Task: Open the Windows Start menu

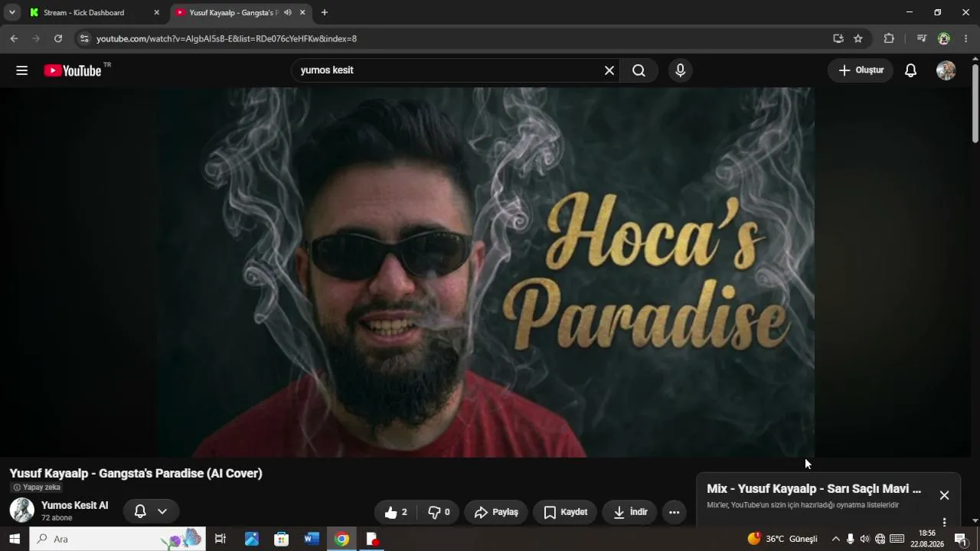Action: pyautogui.click(x=15, y=539)
